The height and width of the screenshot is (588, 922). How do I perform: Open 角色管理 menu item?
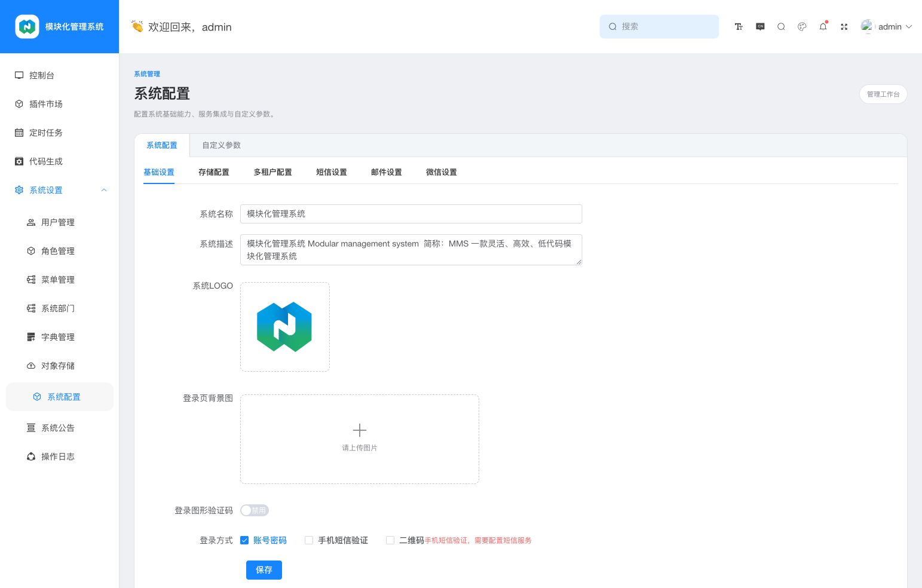click(x=59, y=251)
